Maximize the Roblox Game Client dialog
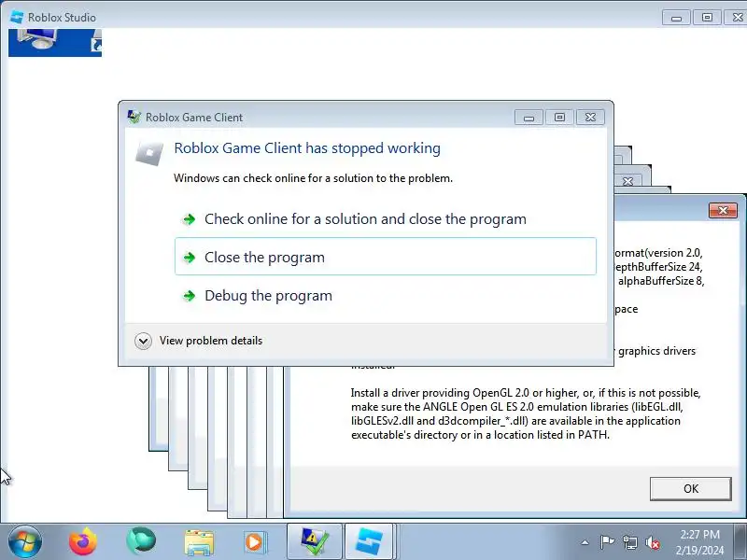 (559, 118)
